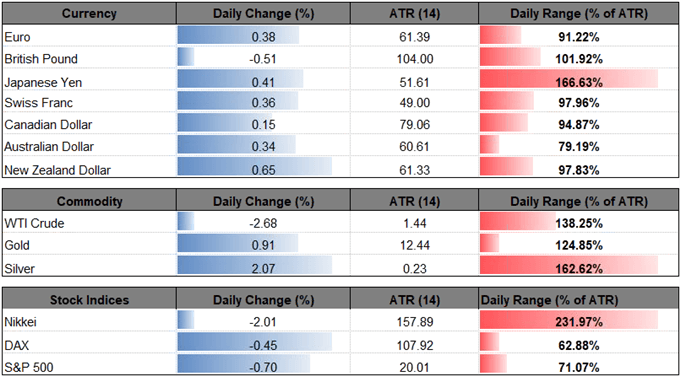680x376 pixels.
Task: Click the Stock Indices table header
Action: coord(89,300)
